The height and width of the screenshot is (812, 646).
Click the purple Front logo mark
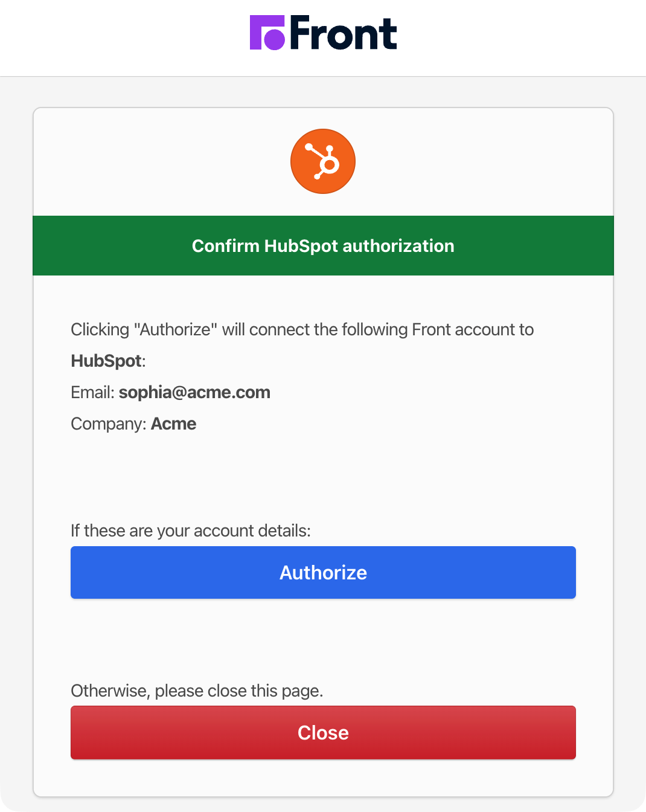click(267, 33)
